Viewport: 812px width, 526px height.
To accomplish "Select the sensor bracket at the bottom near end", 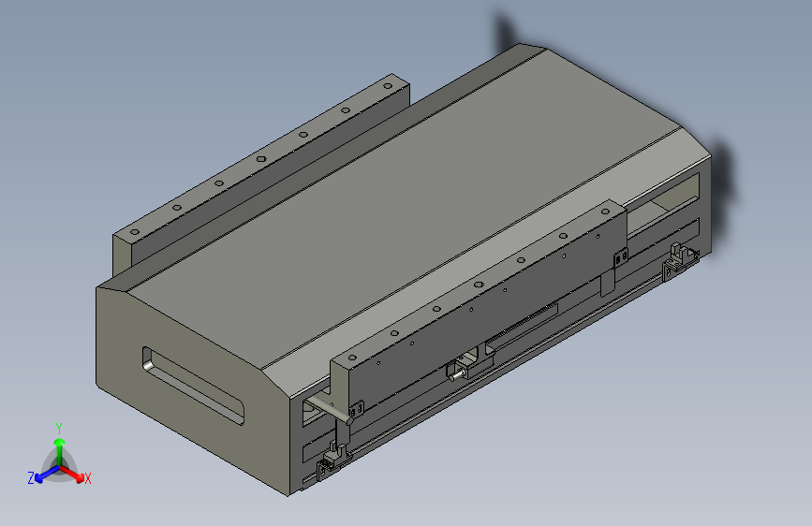I will click(332, 460).
